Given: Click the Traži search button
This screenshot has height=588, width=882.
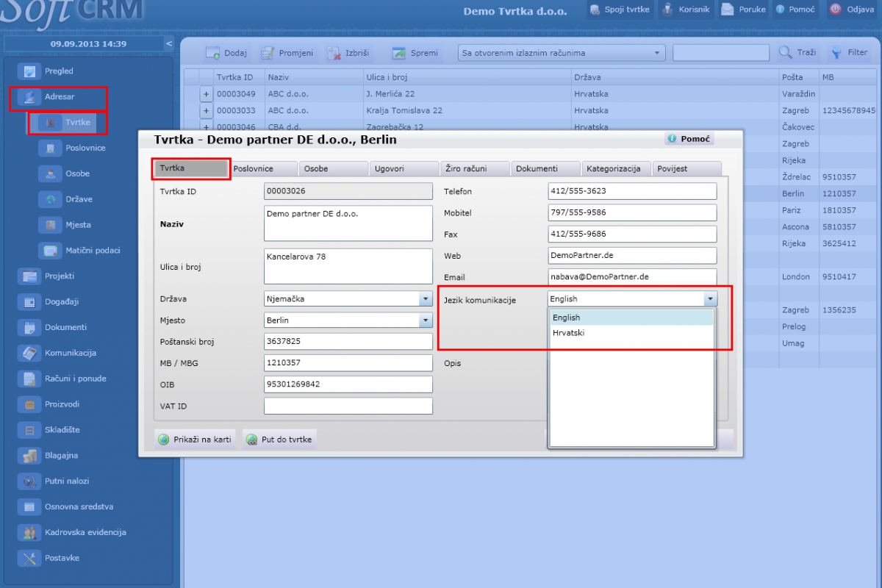Looking at the screenshot, I should pos(797,53).
